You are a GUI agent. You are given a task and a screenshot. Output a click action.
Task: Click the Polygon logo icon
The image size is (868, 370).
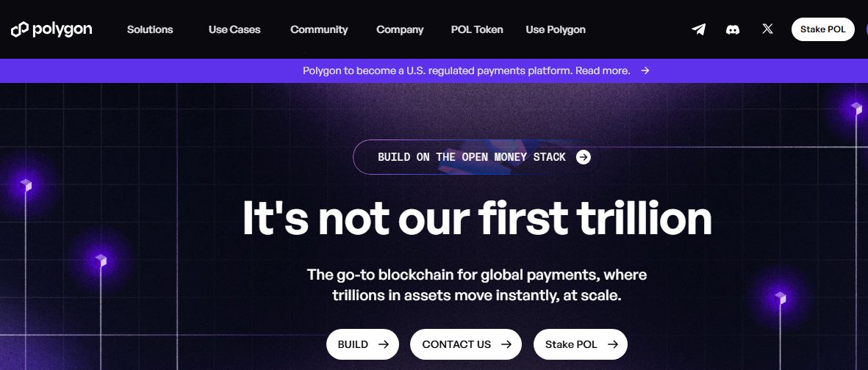pyautogui.click(x=19, y=29)
